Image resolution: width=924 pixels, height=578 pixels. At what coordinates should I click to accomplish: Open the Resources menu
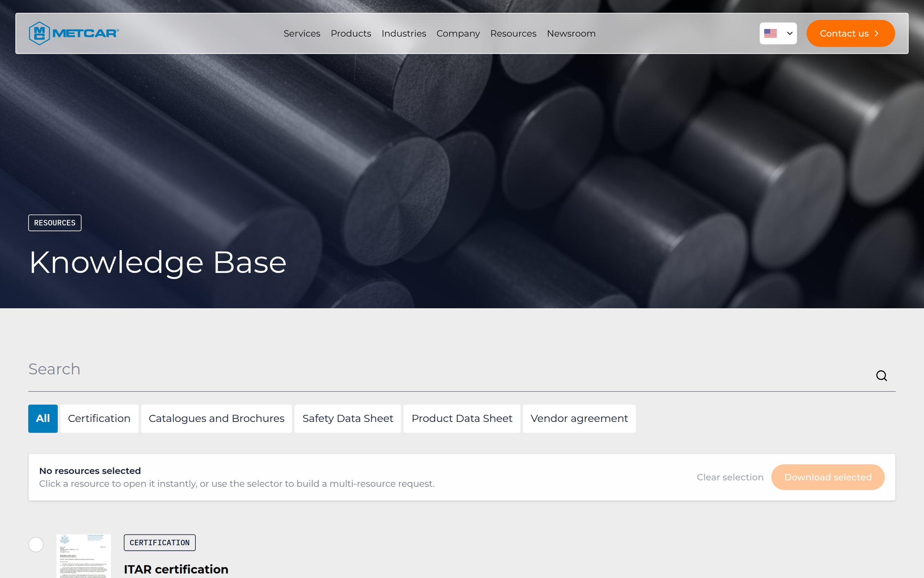[513, 34]
